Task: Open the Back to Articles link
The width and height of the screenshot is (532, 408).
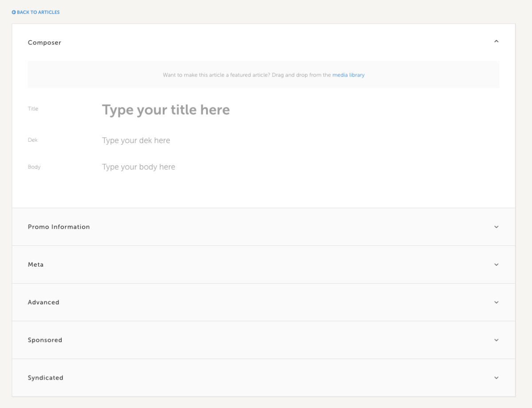Action: 38,12
